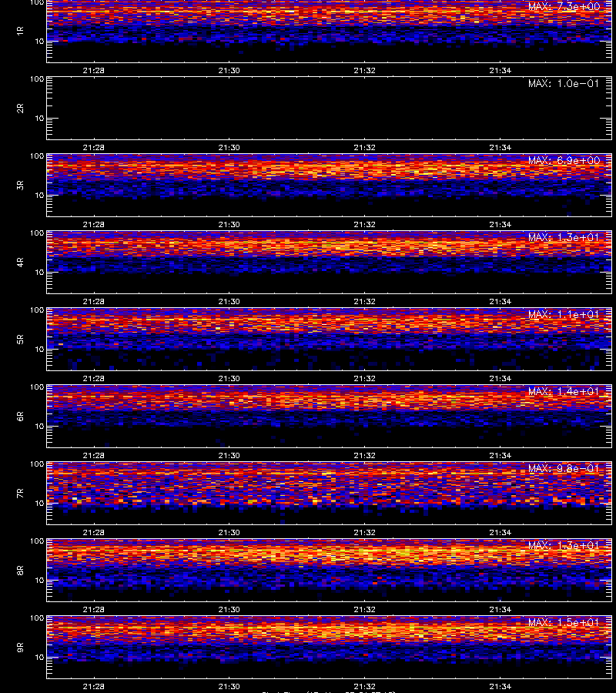
Task: Click the 9R panel axis label
Action: [x=20, y=647]
